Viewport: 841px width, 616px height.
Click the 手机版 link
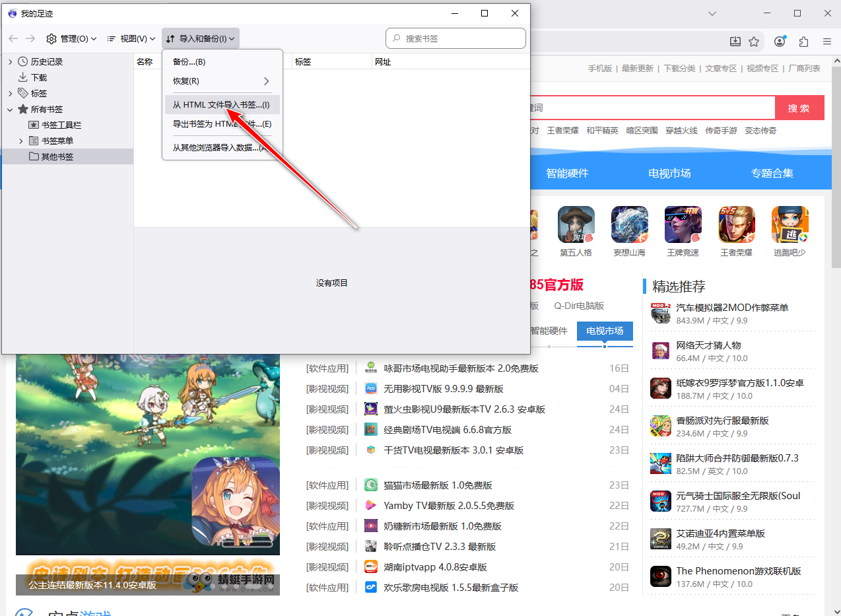tap(600, 69)
